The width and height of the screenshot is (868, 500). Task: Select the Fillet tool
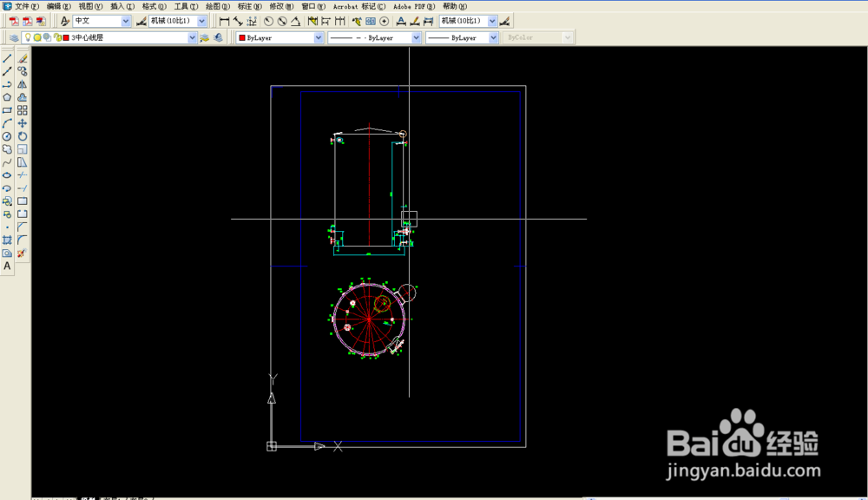coord(23,240)
